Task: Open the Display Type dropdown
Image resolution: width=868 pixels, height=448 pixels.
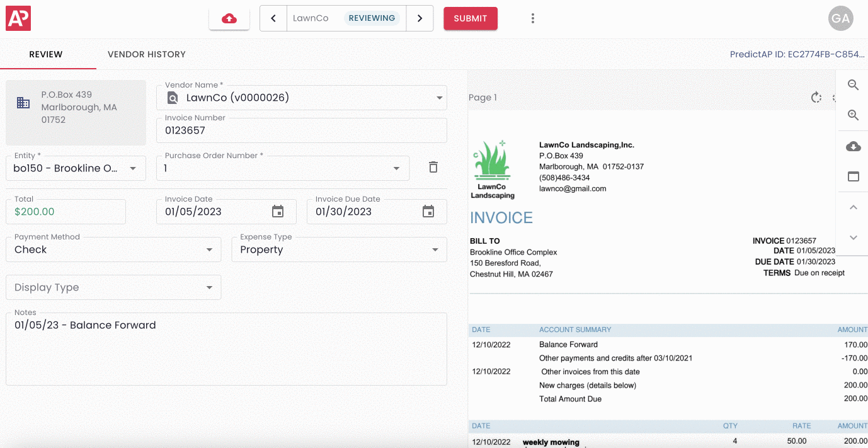Action: click(209, 287)
